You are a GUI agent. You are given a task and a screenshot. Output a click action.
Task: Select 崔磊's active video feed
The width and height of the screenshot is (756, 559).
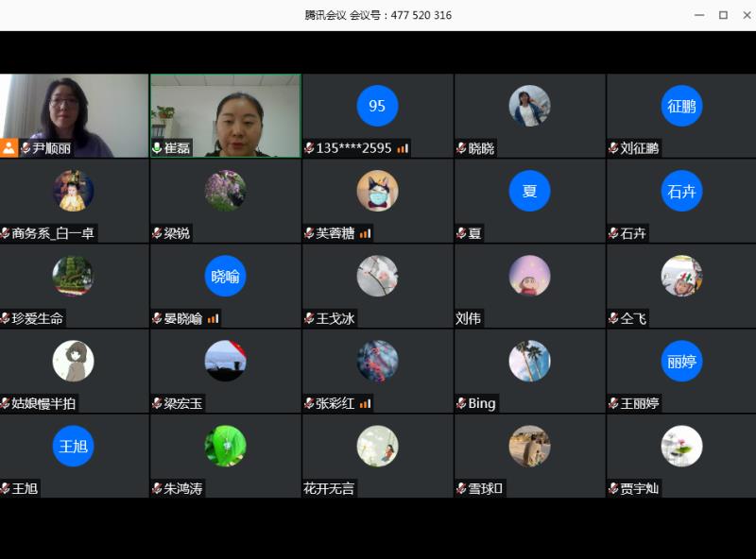pos(225,113)
